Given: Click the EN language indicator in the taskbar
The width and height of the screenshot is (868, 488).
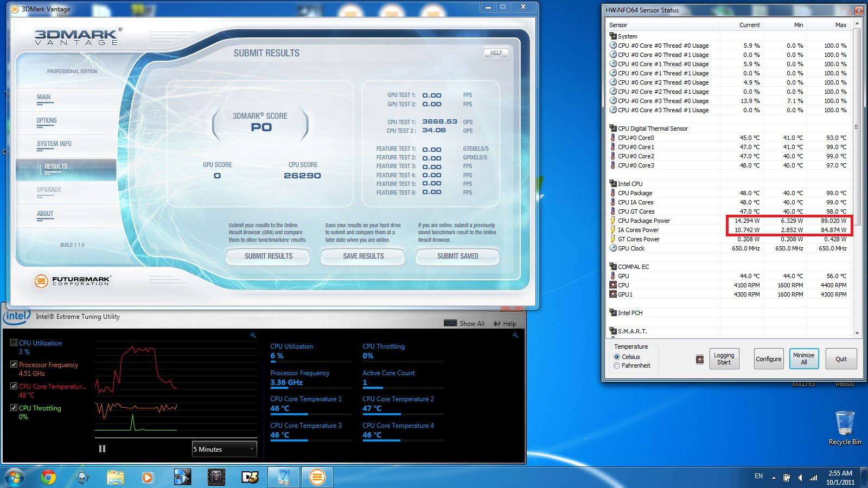Looking at the screenshot, I should click(x=758, y=476).
